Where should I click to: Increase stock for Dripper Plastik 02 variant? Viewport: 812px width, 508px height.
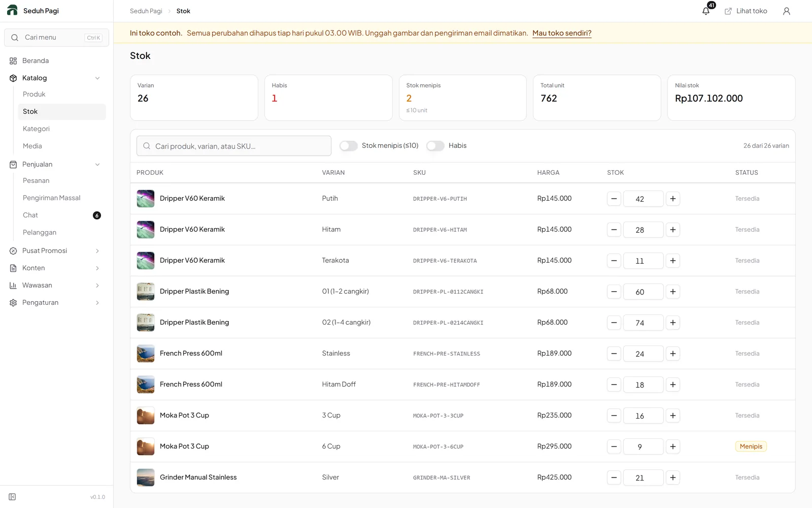[673, 323]
